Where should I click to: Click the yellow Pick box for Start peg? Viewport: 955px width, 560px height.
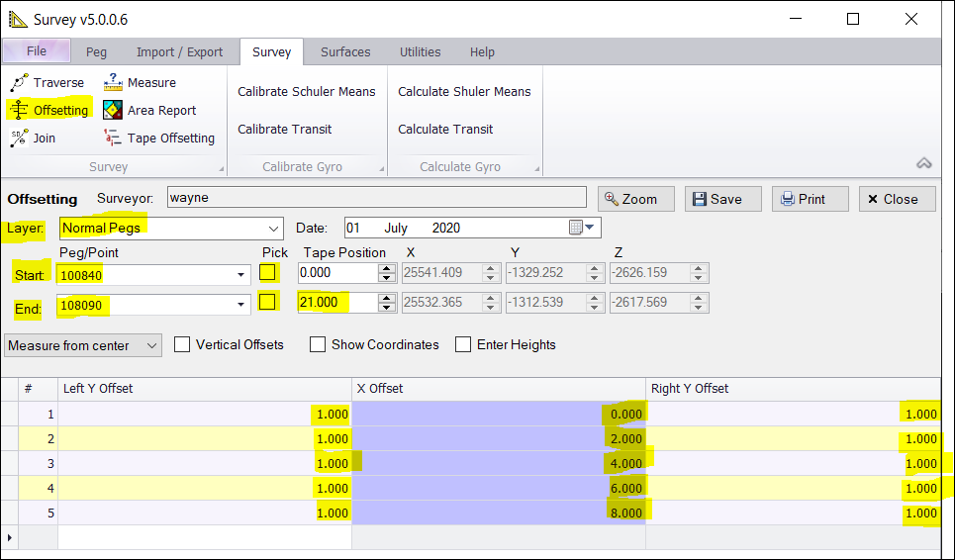coord(267,273)
